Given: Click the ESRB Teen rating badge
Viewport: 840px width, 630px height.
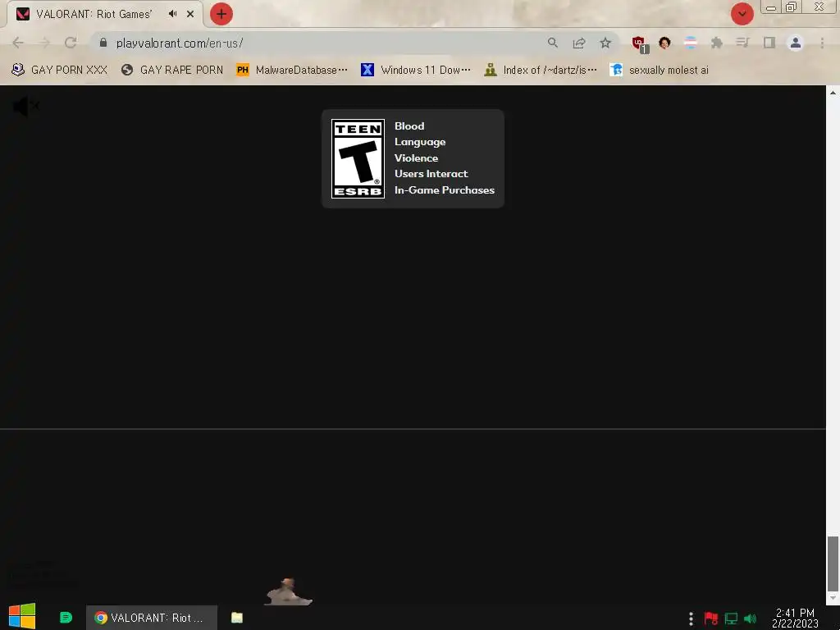Looking at the screenshot, I should click(358, 158).
